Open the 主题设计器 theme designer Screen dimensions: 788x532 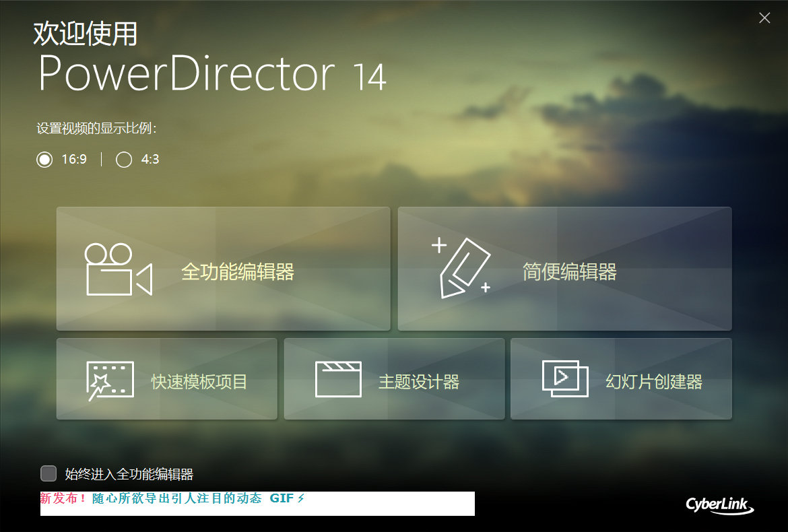[394, 378]
